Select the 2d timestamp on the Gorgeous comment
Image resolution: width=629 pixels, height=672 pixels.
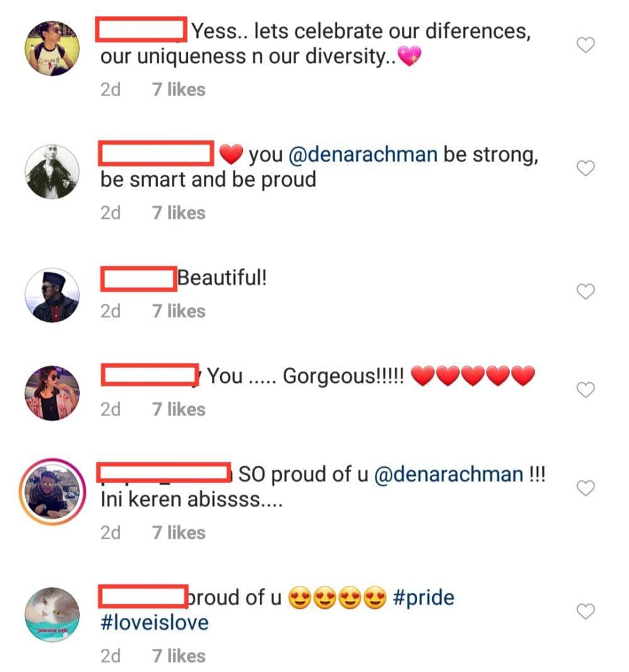pyautogui.click(x=112, y=409)
